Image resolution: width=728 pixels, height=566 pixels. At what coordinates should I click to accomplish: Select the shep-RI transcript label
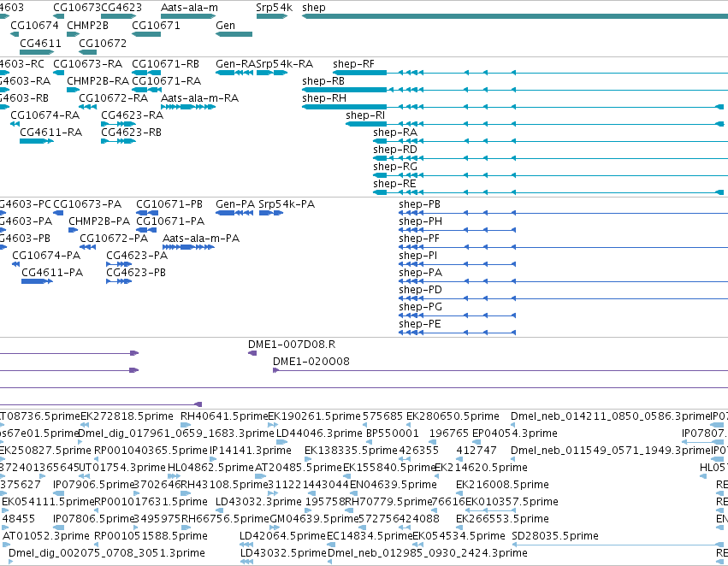tap(365, 115)
